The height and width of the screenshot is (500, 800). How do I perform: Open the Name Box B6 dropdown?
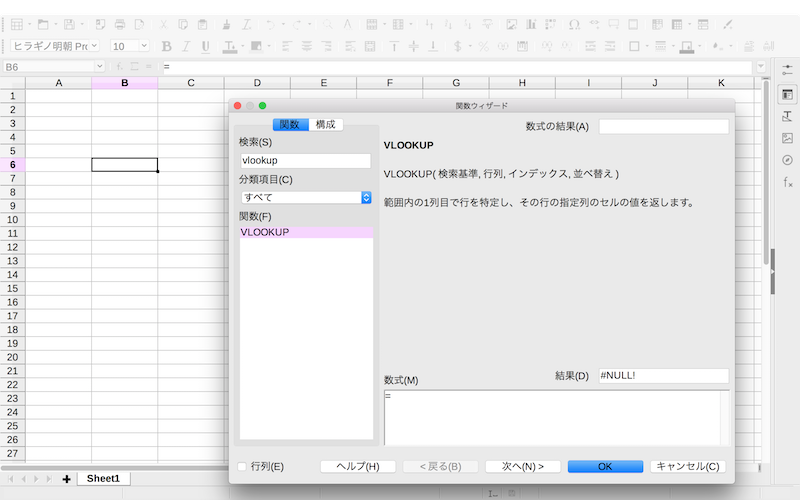[x=99, y=66]
